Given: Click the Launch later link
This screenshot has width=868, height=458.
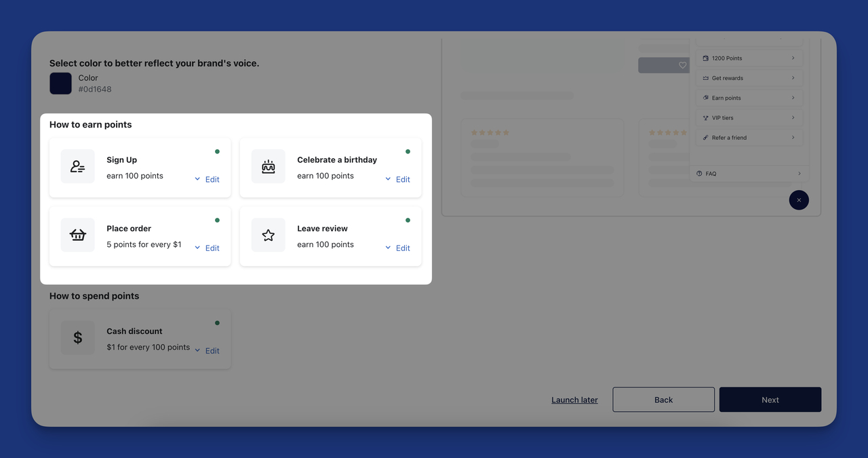Looking at the screenshot, I should tap(574, 399).
